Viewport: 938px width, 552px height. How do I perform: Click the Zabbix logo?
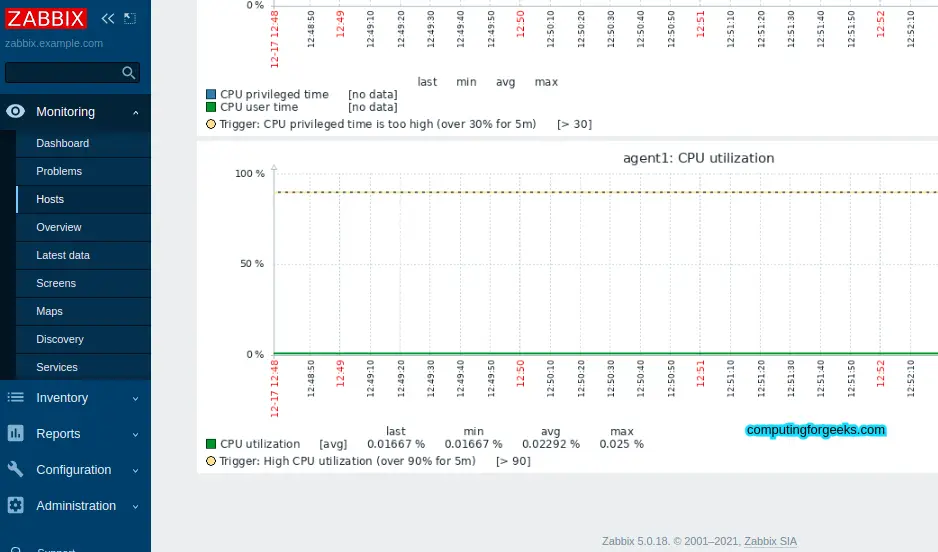(46, 19)
